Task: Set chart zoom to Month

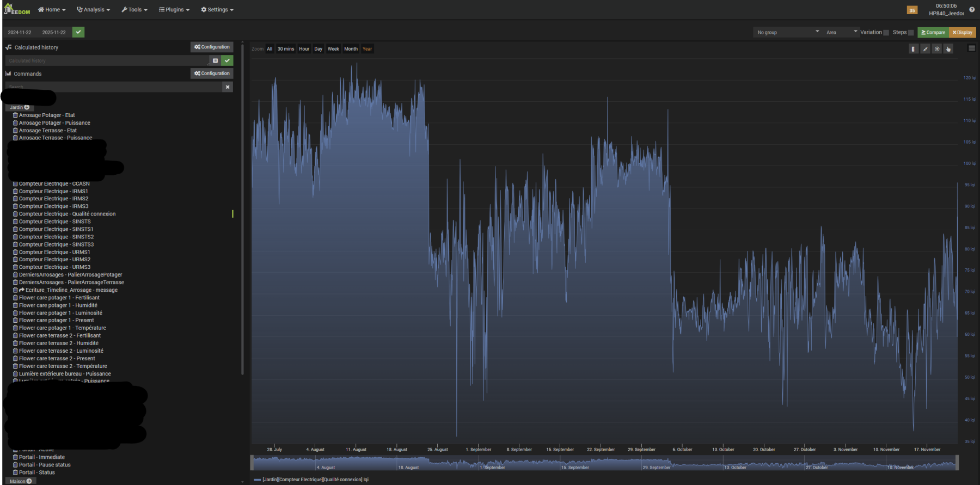Action: [x=351, y=49]
